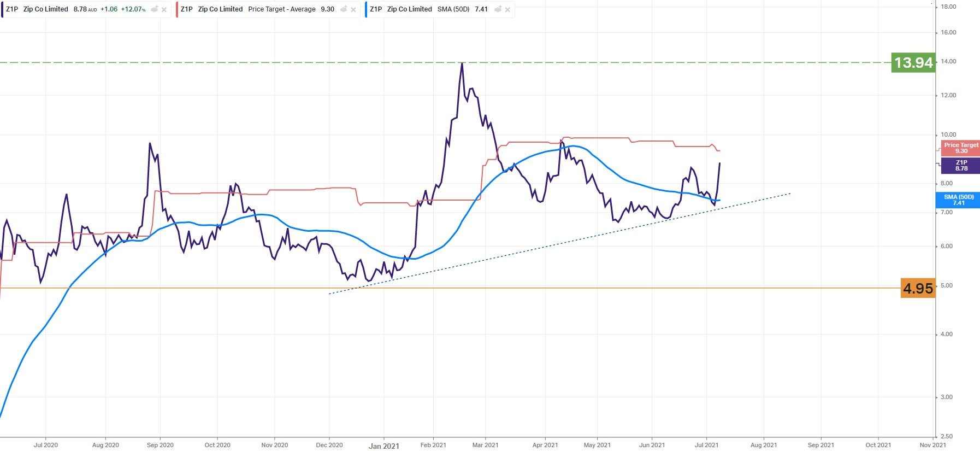Image resolution: width=980 pixels, height=451 pixels.
Task: Open style settings for Price Target - Average series
Action: [x=344, y=9]
